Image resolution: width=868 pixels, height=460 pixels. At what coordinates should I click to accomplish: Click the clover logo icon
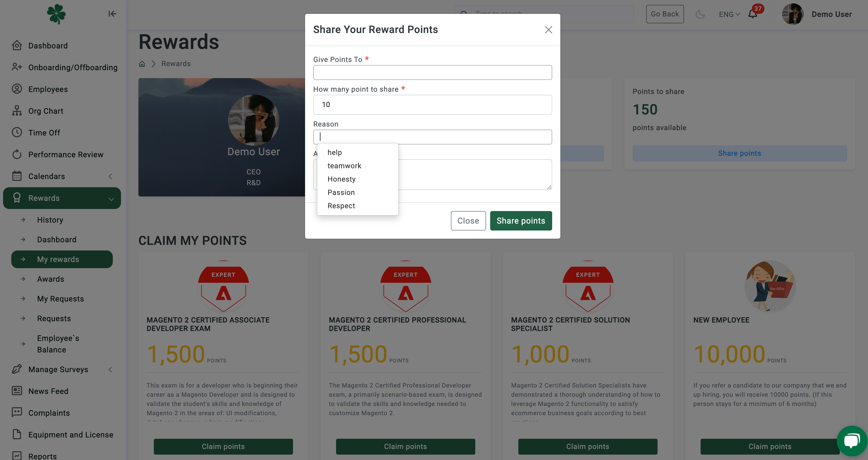click(56, 14)
